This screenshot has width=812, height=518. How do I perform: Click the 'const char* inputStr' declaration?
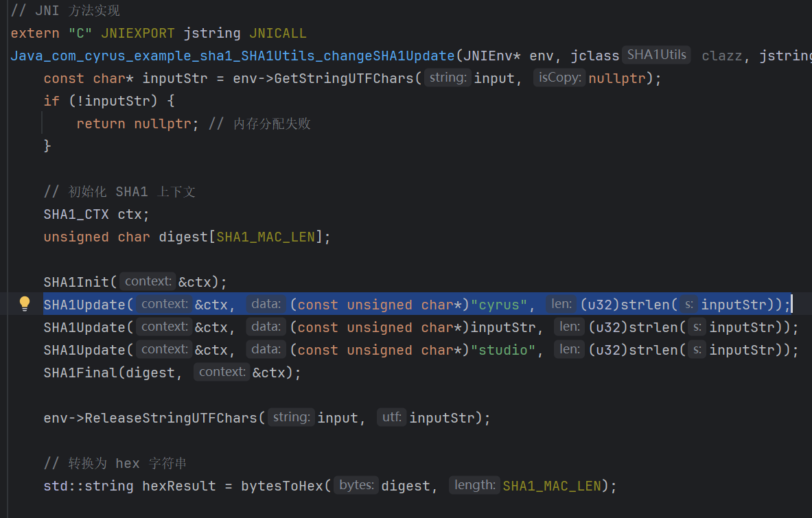tap(126, 78)
